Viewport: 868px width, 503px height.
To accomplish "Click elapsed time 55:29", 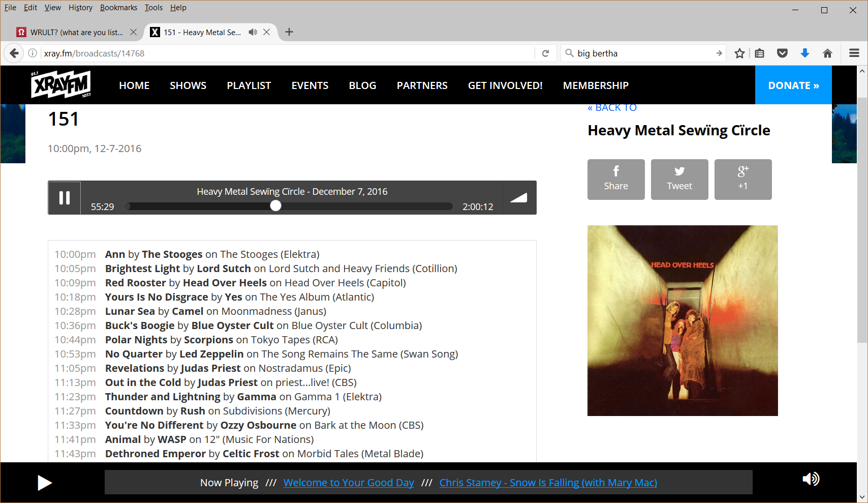I will point(103,207).
